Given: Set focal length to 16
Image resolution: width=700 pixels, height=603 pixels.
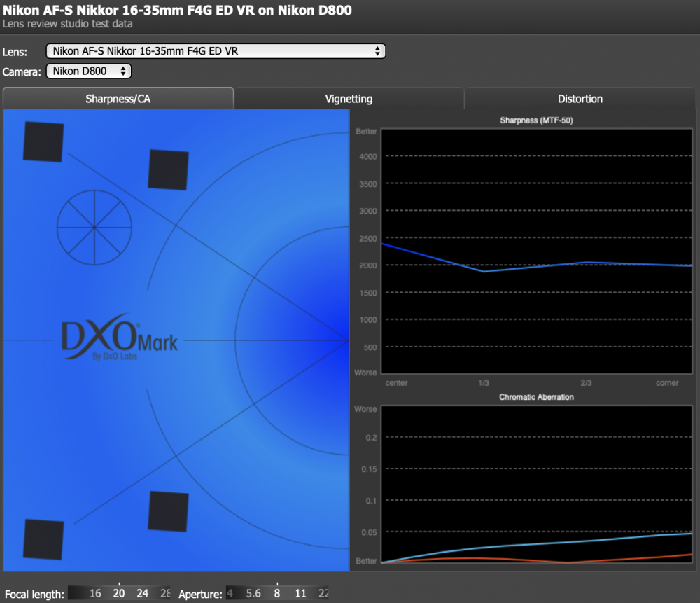Looking at the screenshot, I should tap(95, 593).
